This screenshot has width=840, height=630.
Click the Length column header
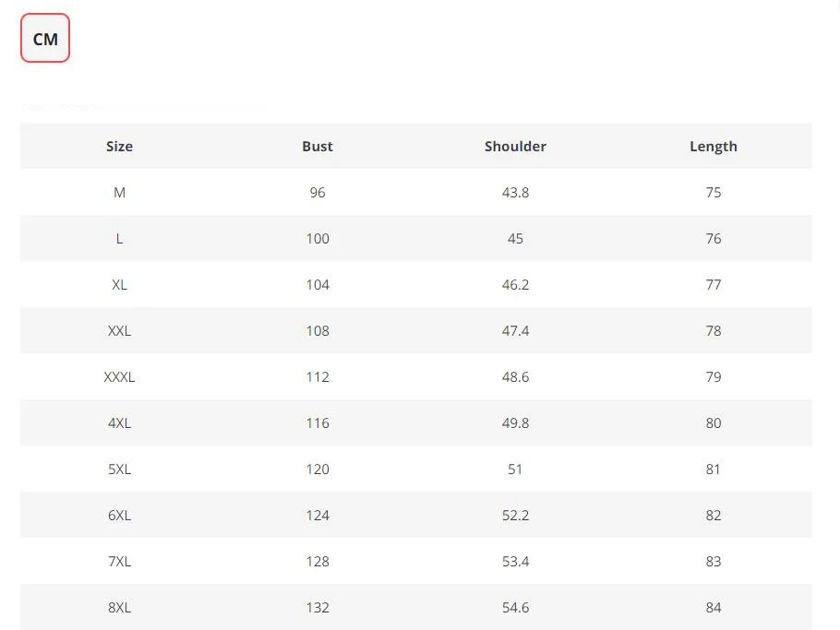(x=713, y=147)
